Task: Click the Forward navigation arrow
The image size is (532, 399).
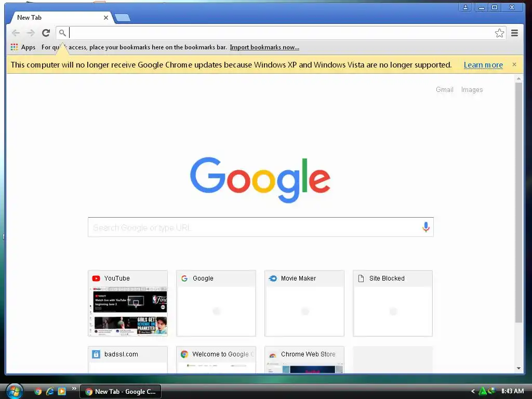Action: [31, 33]
